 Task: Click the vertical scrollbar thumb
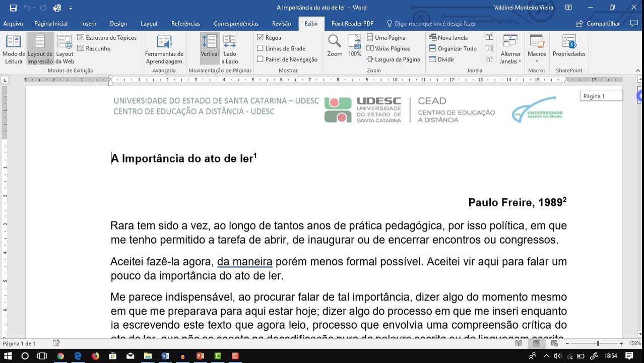coord(640,95)
